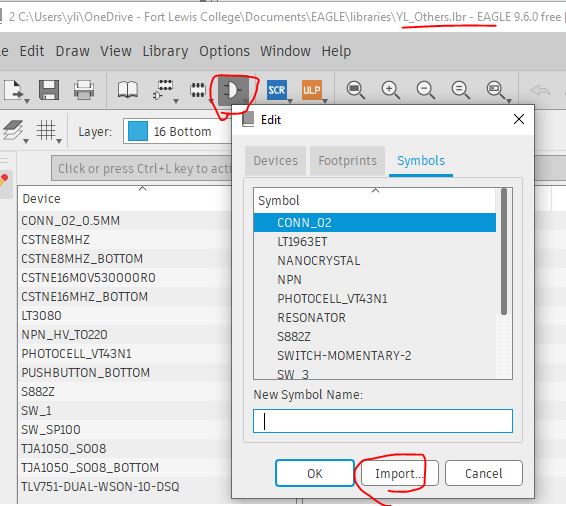566x506 pixels.
Task: Open the file/export icon in the toolbar
Action: point(13,90)
